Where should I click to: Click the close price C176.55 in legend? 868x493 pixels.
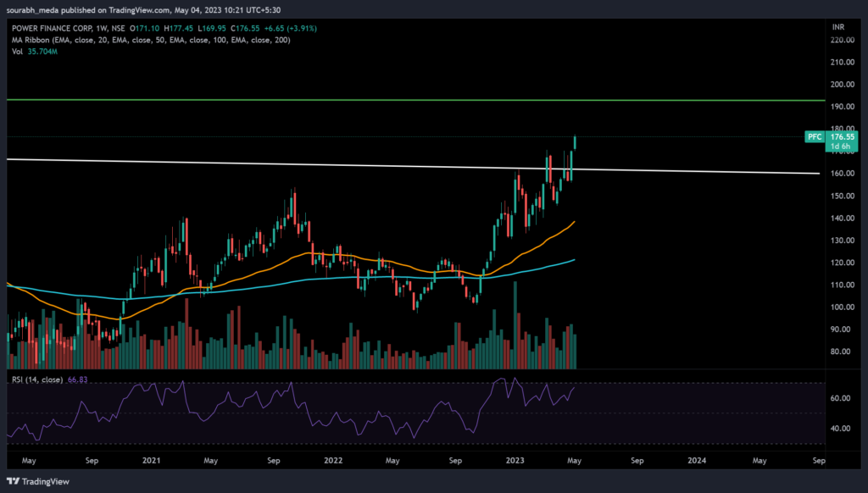click(x=245, y=28)
